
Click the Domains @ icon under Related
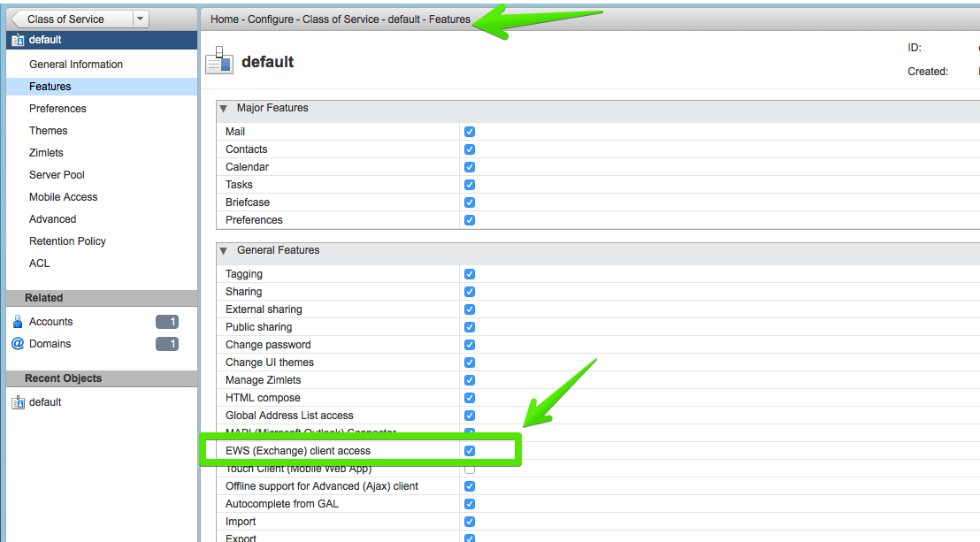[18, 343]
